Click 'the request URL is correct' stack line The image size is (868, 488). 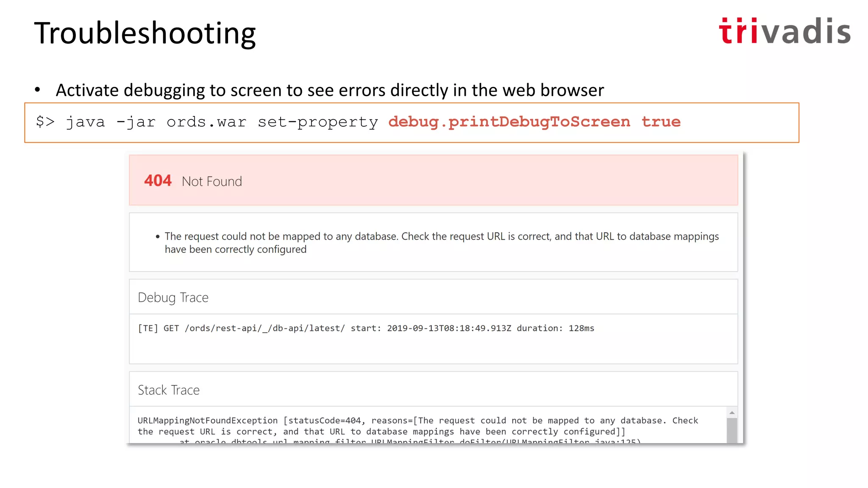point(381,432)
